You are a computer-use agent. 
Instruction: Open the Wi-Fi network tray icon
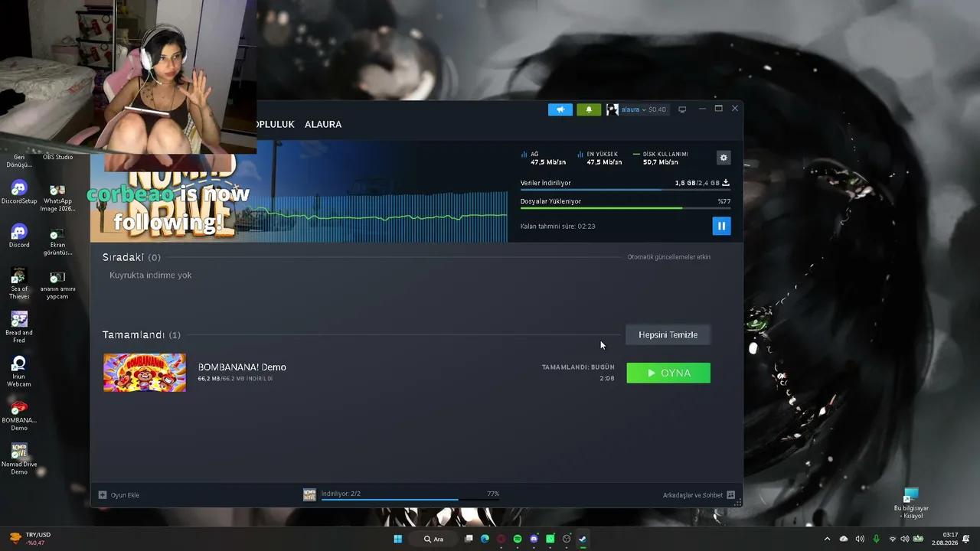tap(892, 539)
